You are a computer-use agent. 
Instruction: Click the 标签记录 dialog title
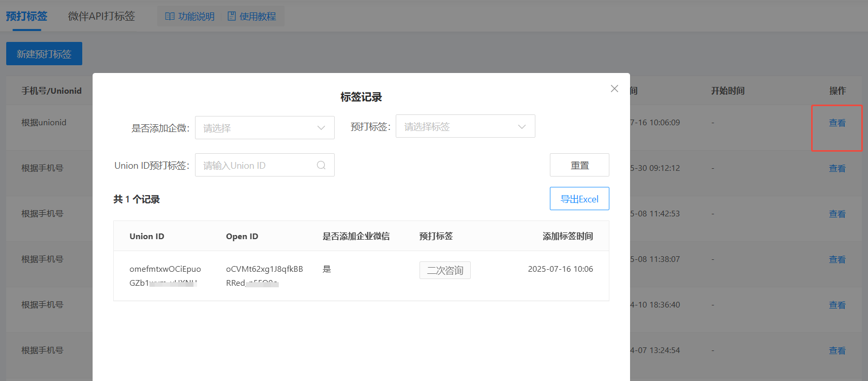[361, 97]
